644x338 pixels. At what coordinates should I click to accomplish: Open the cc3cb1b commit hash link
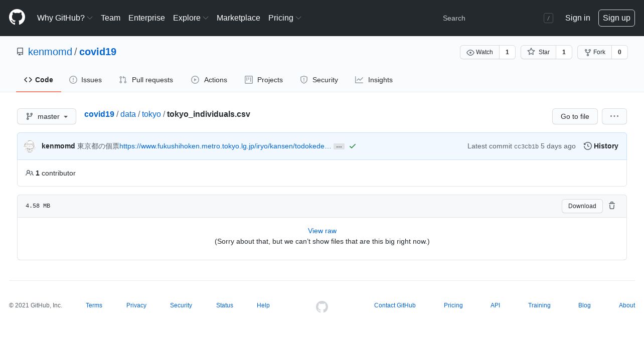[526, 146]
